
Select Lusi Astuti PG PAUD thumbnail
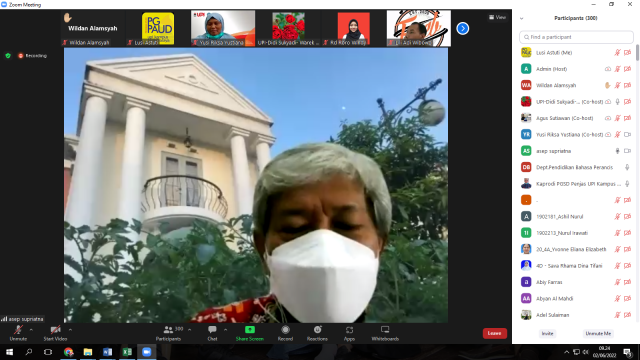(158, 29)
